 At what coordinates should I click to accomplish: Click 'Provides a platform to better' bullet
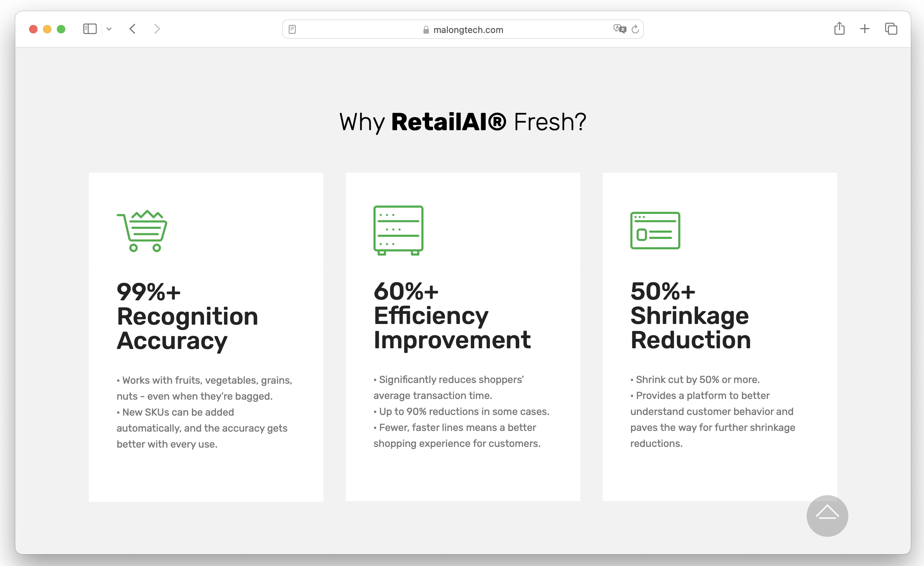713,419
